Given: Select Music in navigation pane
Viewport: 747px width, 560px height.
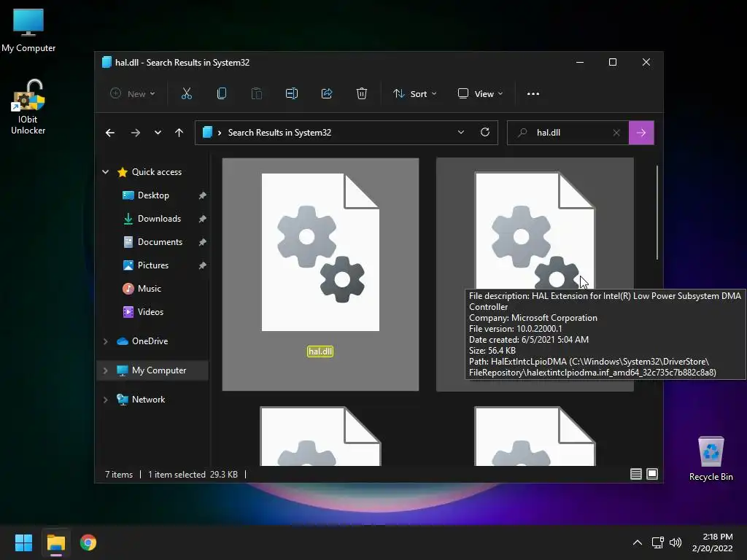Looking at the screenshot, I should [x=149, y=289].
